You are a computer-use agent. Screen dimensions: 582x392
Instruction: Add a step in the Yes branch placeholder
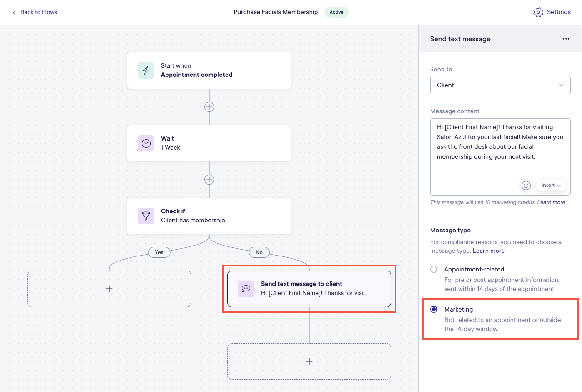coord(109,288)
